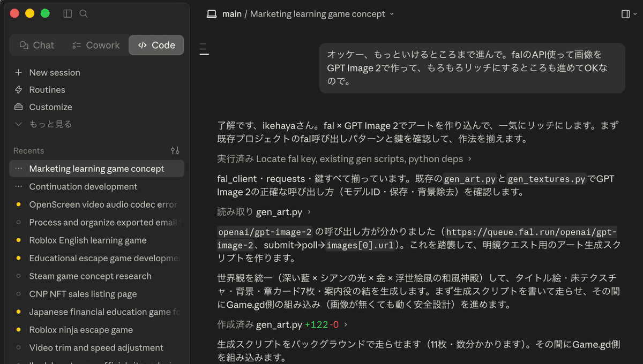Expand 実行済み Locate fal key step
Image resolution: width=643 pixels, height=364 pixels.
[x=345, y=159]
